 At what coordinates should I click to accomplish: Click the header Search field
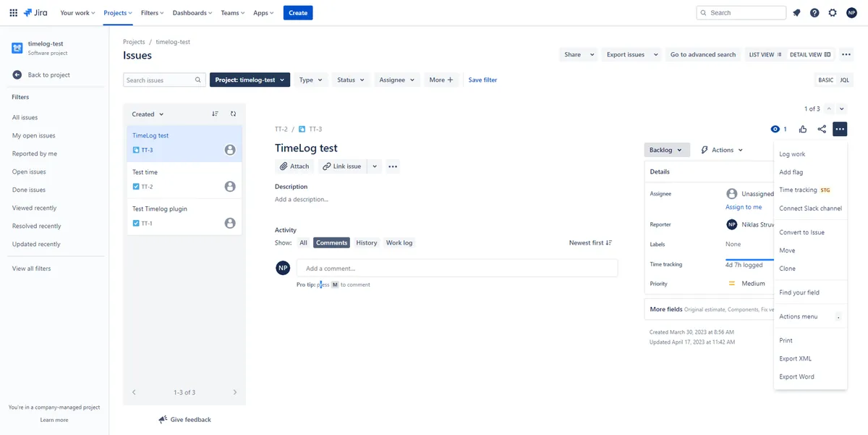pos(741,12)
